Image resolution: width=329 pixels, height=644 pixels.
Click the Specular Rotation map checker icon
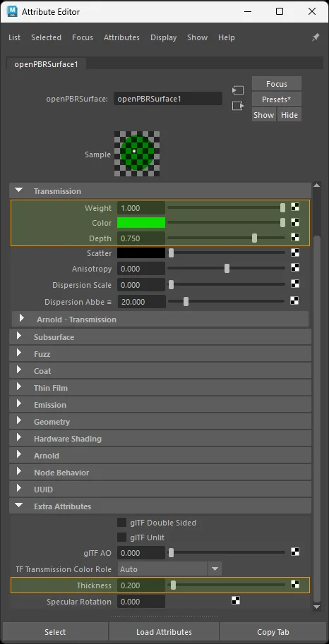coord(236,600)
